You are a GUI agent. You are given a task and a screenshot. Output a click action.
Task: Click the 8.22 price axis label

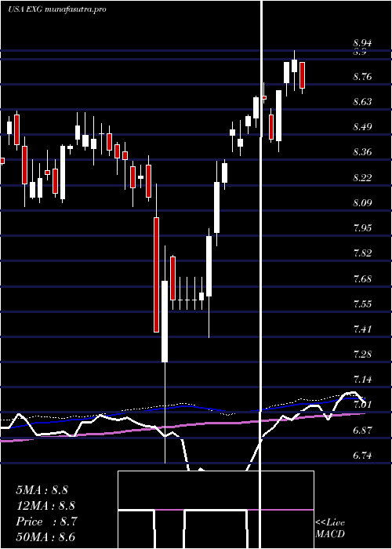362,177
